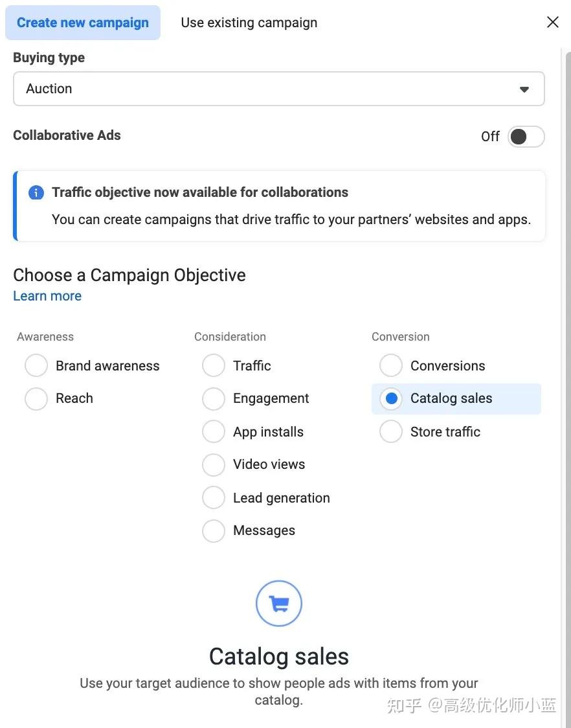Click the Catalog sales shopping cart icon
This screenshot has height=728, width=571.
pos(279,603)
